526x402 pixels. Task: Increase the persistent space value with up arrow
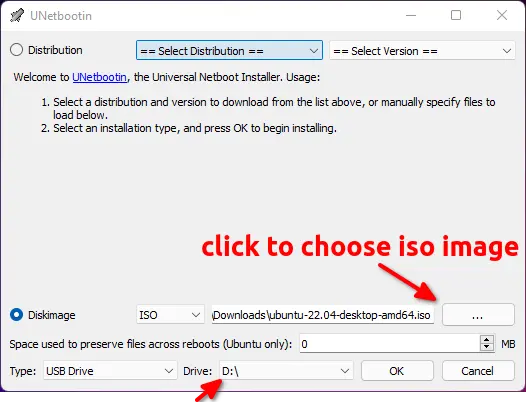pyautogui.click(x=487, y=339)
